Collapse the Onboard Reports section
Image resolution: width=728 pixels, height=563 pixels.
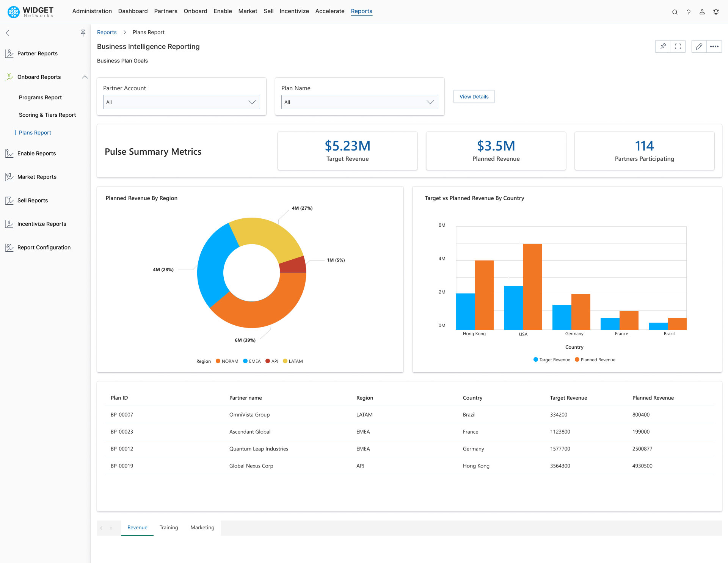[x=85, y=77]
